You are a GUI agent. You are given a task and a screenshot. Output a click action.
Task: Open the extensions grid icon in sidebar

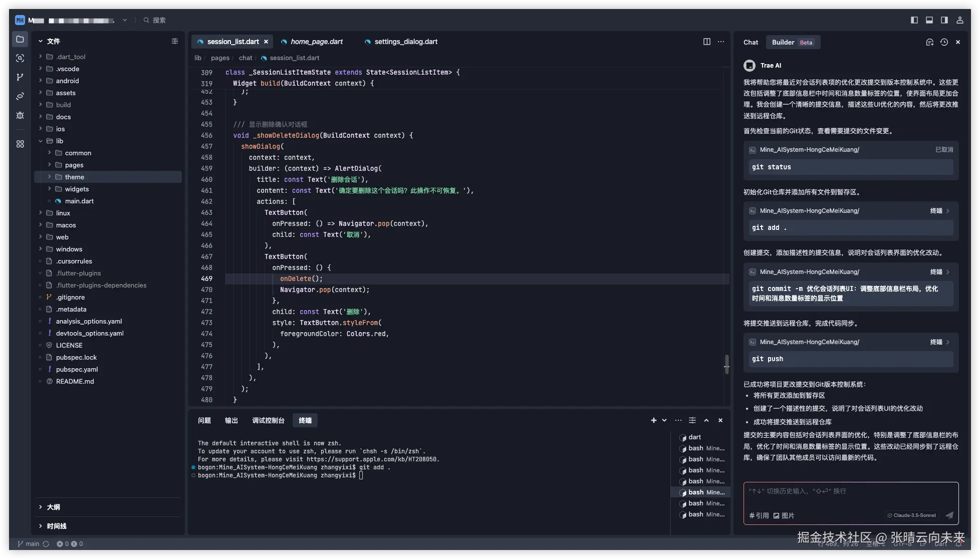[20, 144]
